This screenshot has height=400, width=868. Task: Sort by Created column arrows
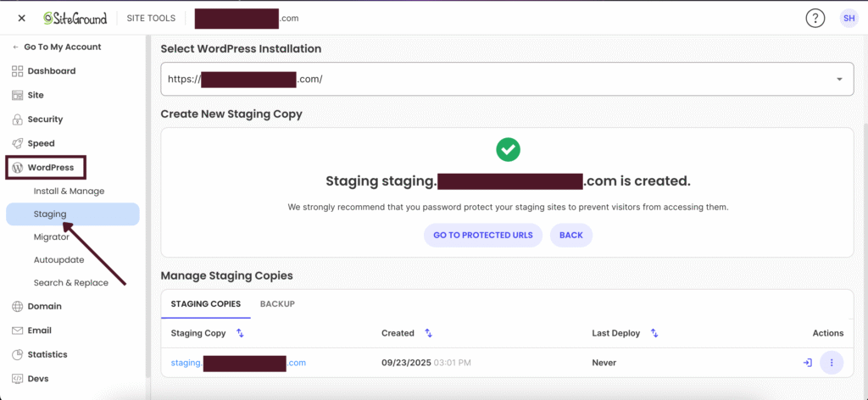point(428,334)
